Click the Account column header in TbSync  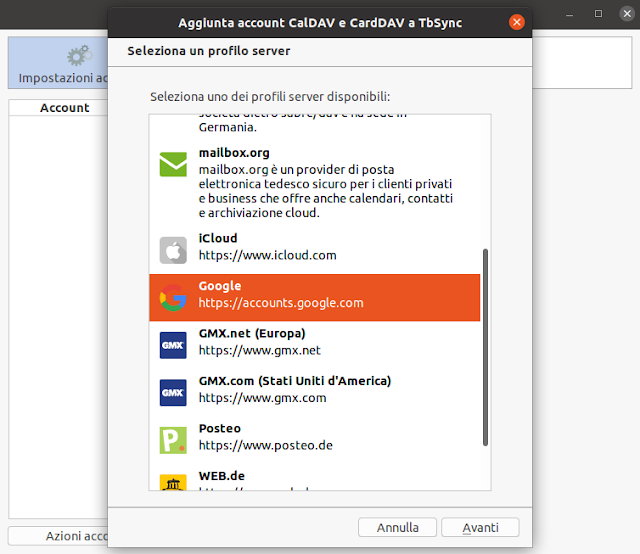coord(64,108)
